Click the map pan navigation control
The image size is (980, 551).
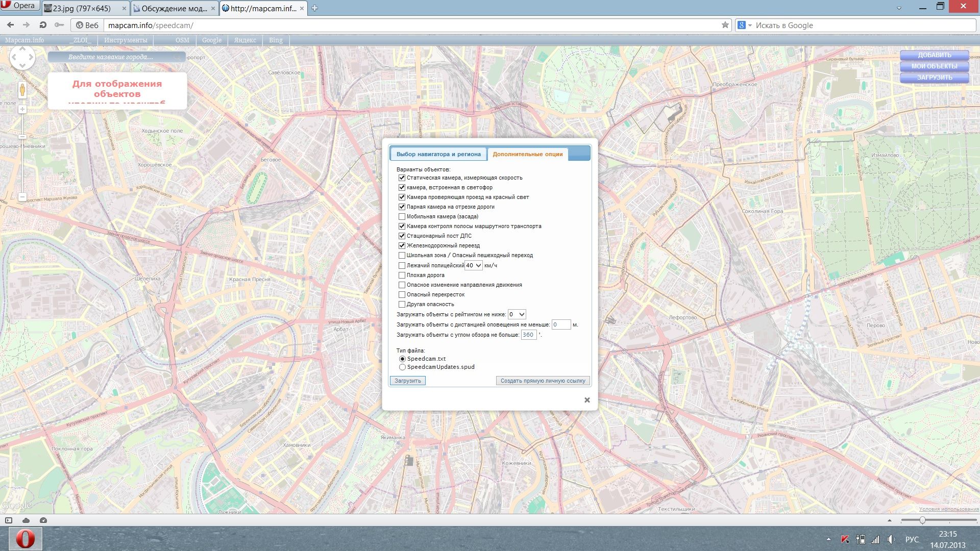tap(22, 57)
